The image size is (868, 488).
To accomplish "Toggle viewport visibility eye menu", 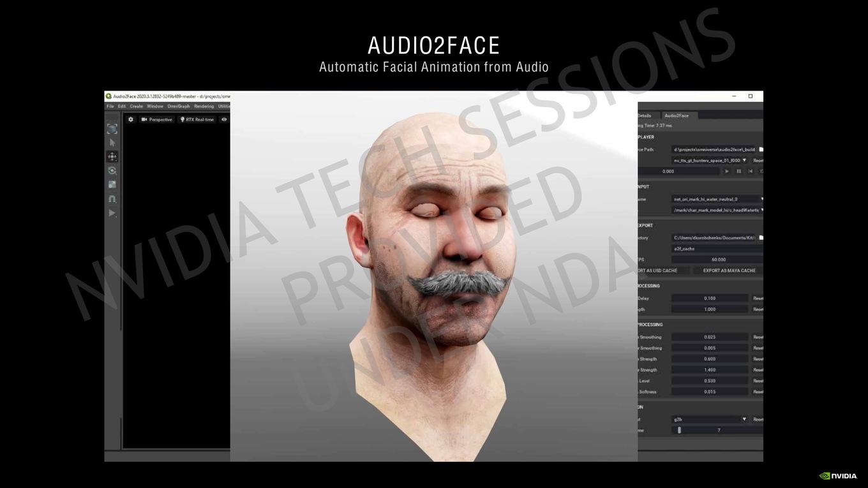I will pos(224,119).
